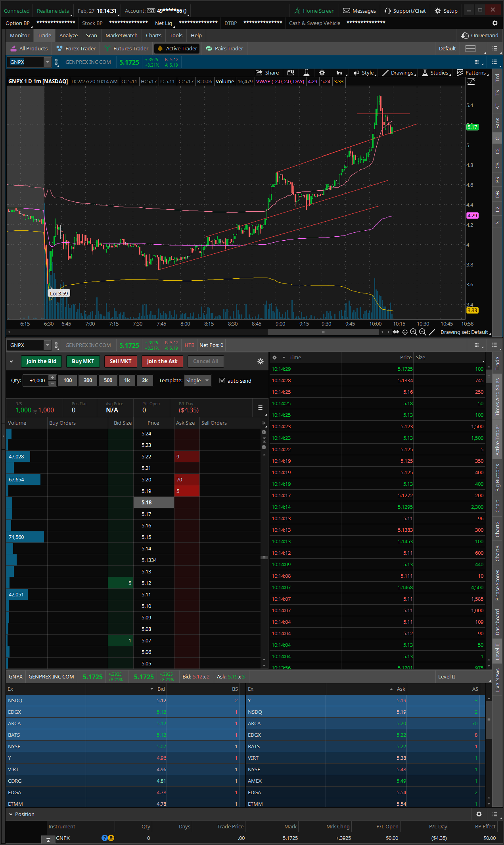504x845 pixels.
Task: Toggle the L2 sidebar gadget
Action: [498, 209]
